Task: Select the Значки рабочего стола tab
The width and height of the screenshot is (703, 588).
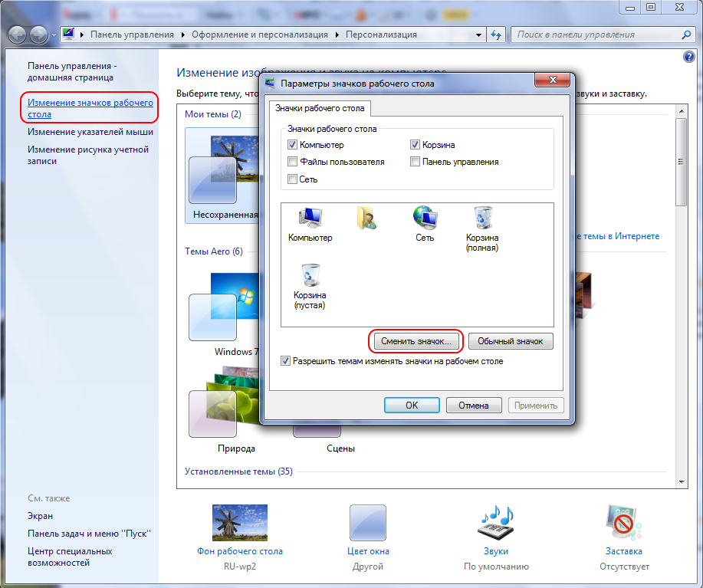Action: [x=320, y=108]
